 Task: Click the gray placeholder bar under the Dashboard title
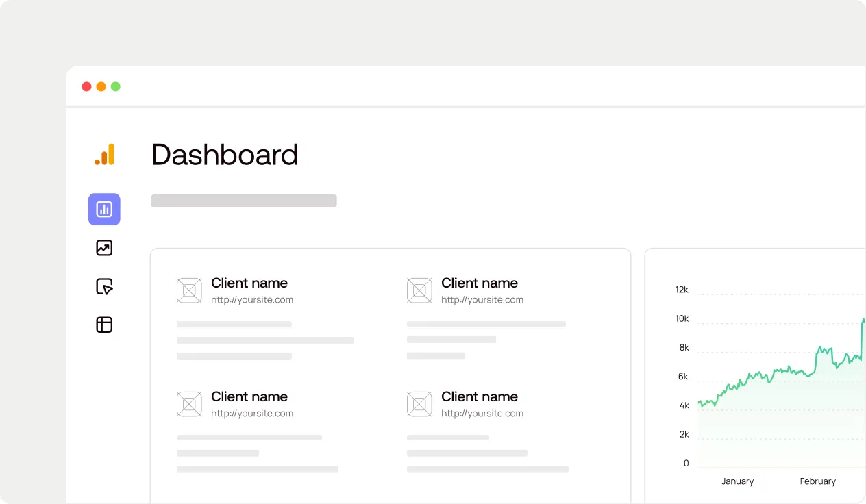[x=244, y=200]
